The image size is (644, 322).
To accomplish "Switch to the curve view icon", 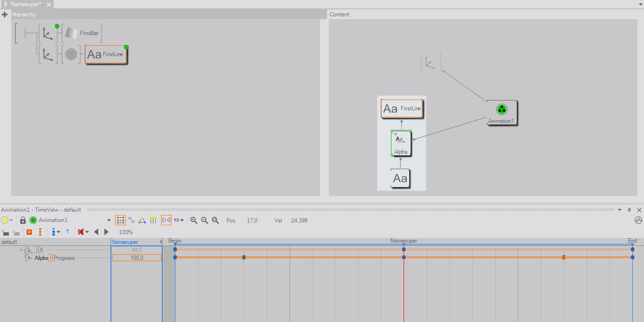I will tap(131, 220).
